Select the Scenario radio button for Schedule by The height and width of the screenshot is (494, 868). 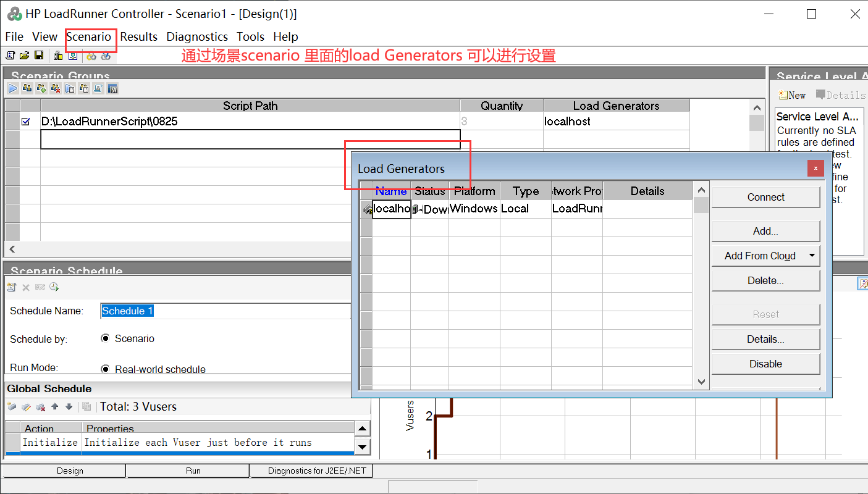click(x=105, y=338)
